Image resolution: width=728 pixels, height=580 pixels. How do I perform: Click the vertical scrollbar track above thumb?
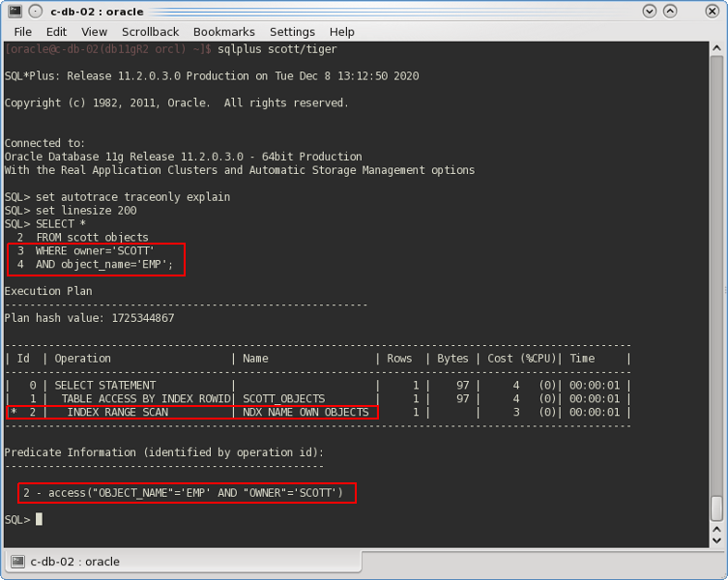[x=716, y=274]
